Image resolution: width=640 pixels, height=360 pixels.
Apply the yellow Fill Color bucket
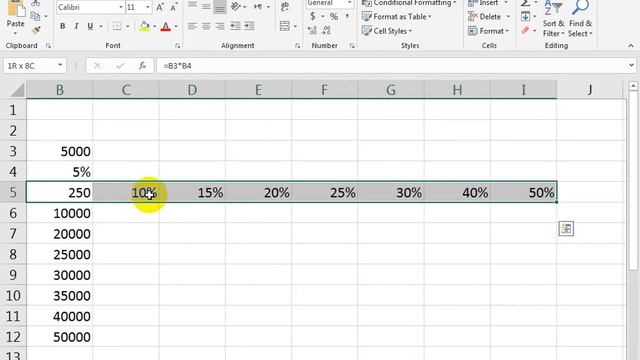pyautogui.click(x=144, y=27)
